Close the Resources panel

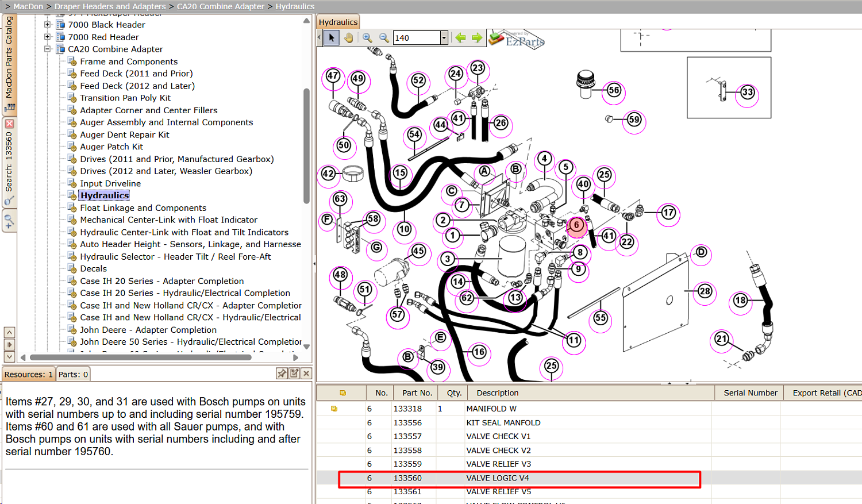tap(306, 374)
